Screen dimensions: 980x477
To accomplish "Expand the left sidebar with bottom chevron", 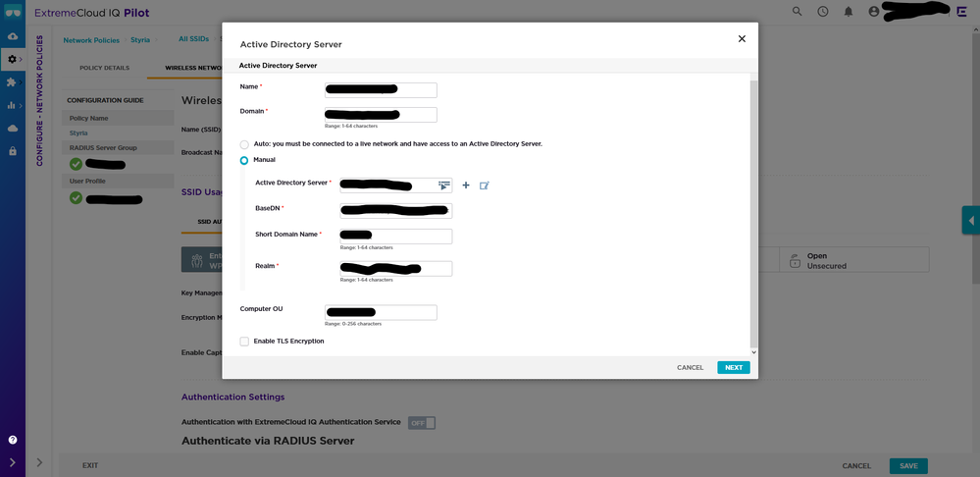I will point(13,462).
